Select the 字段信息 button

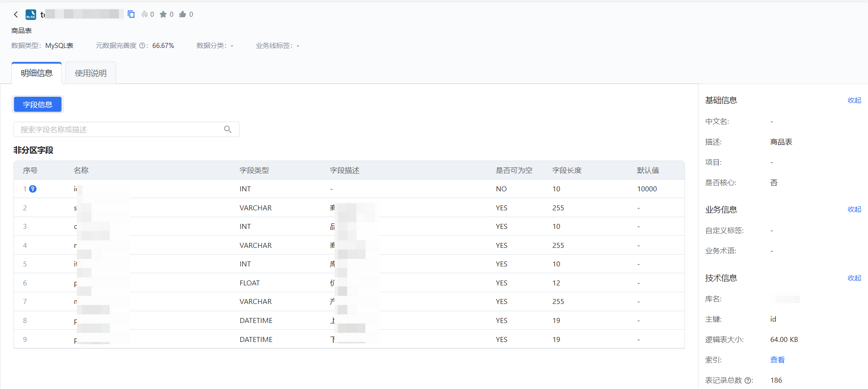coord(38,104)
